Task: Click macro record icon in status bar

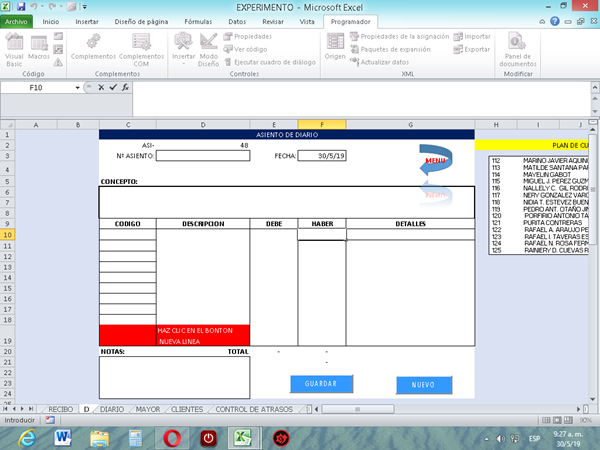Action: (x=50, y=420)
